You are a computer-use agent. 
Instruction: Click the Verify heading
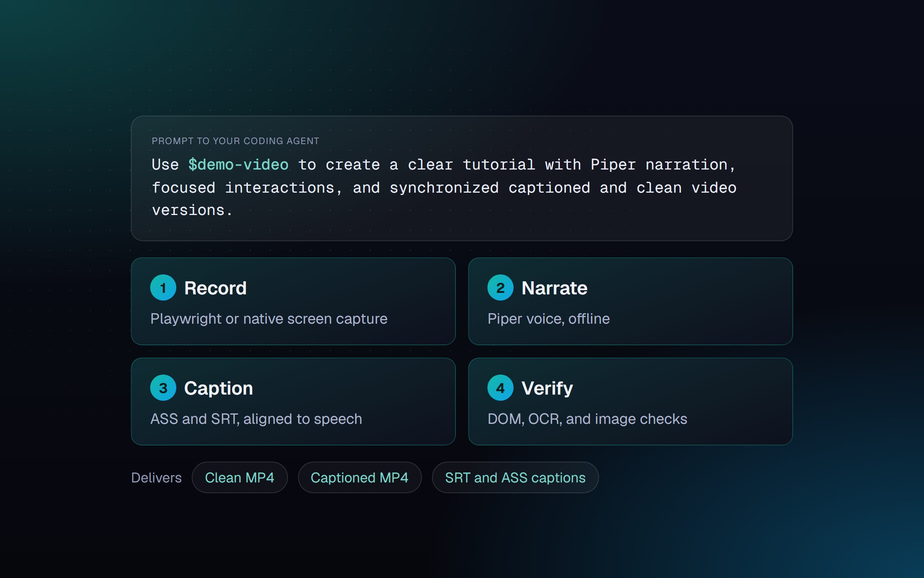pyautogui.click(x=547, y=388)
